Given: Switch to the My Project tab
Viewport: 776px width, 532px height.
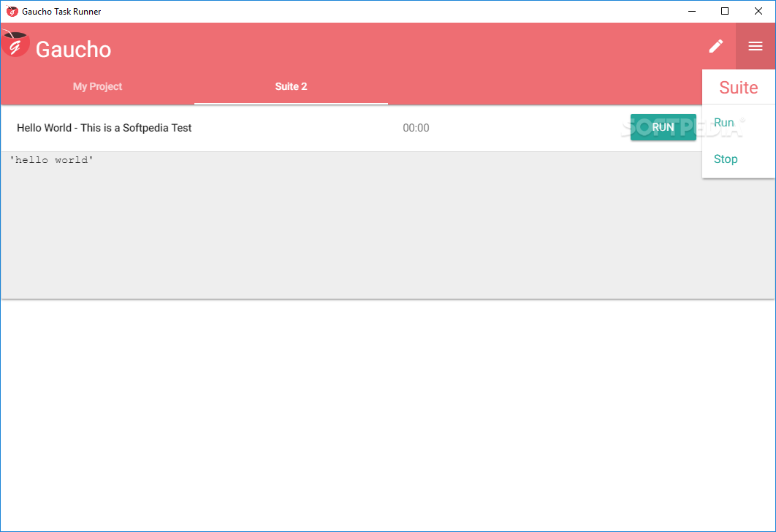Looking at the screenshot, I should tap(97, 87).
